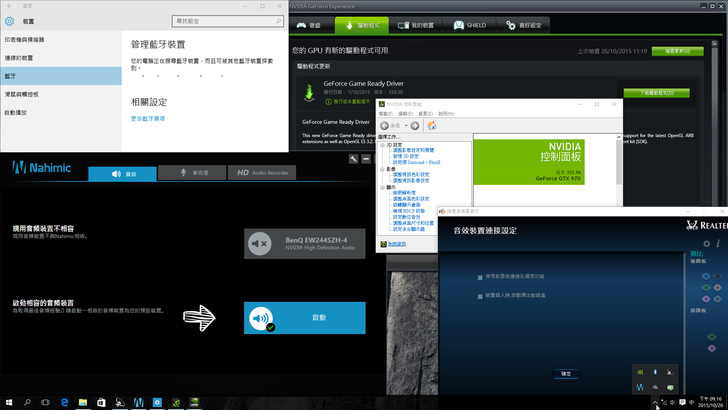Select 調整桌面尺寸和位置 in the NVIDIA tree
Screen dimensions: 728x410
[413, 223]
